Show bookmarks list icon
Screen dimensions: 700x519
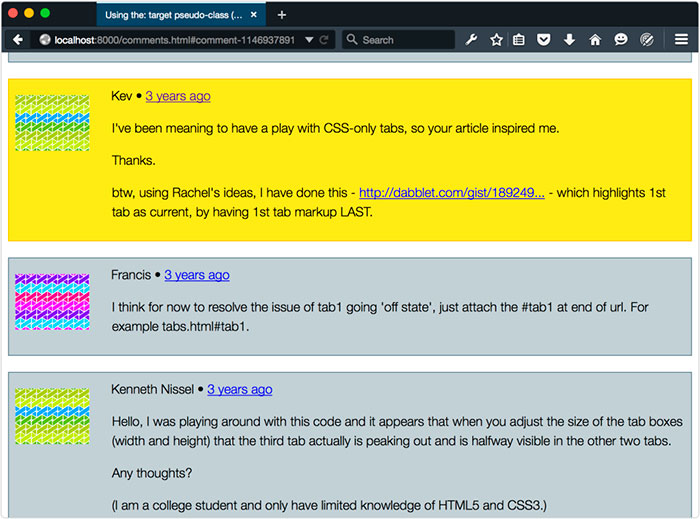tap(519, 40)
